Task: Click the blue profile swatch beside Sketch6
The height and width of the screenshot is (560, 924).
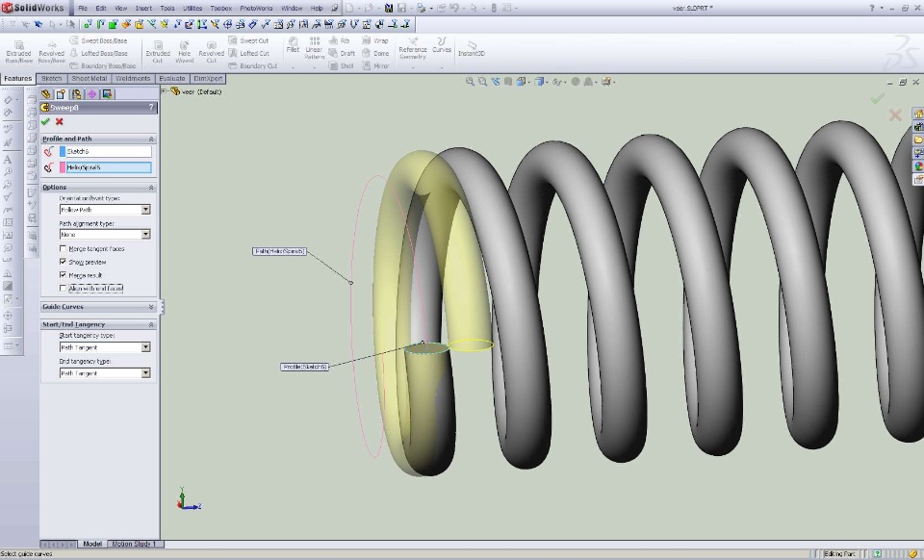Action: point(63,151)
